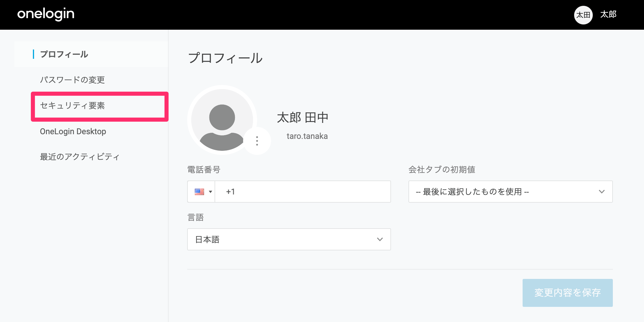This screenshot has height=322, width=644.
Task: Open セキュリティ要素 sidebar item
Action: [72, 105]
